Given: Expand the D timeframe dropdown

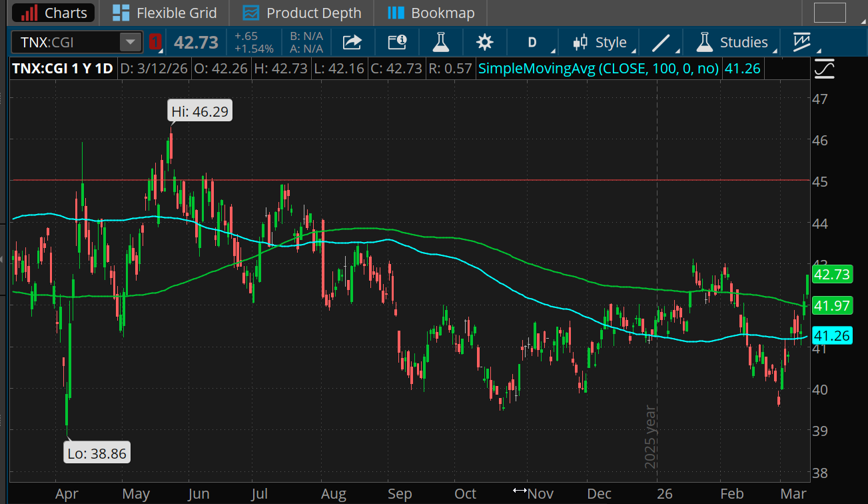Looking at the screenshot, I should [533, 42].
